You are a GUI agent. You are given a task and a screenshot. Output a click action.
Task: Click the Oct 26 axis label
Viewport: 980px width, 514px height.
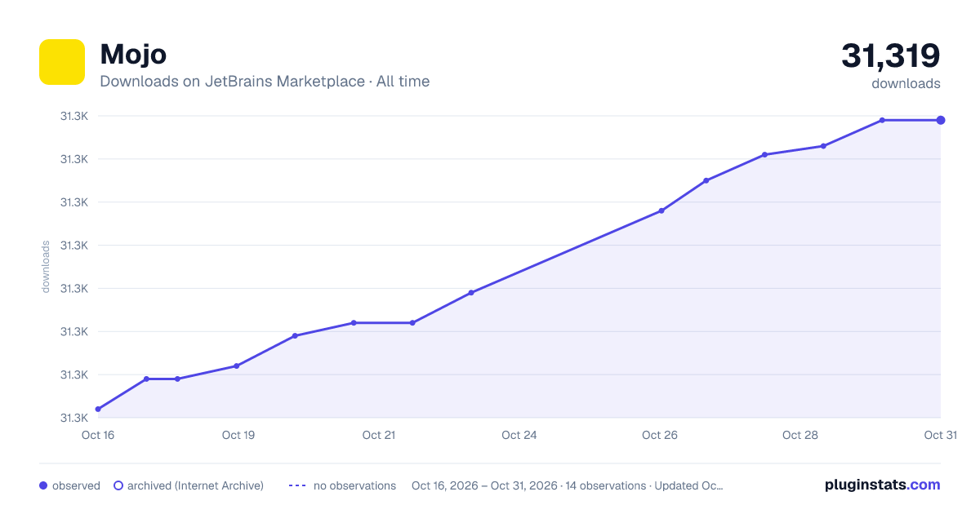coord(660,435)
